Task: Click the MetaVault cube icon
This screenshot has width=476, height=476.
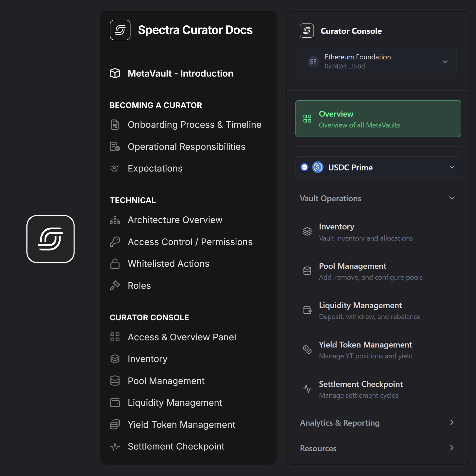Action: click(115, 73)
